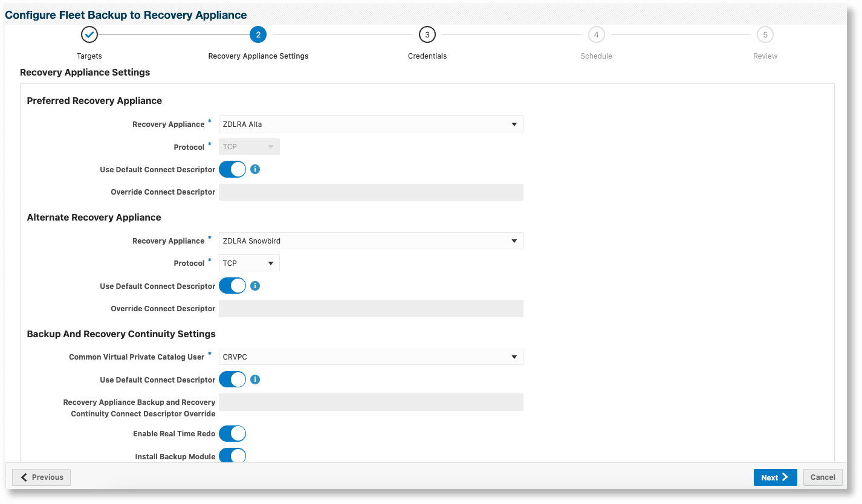Disable Preferred appliance Use Default Connect Descriptor toggle

point(232,169)
